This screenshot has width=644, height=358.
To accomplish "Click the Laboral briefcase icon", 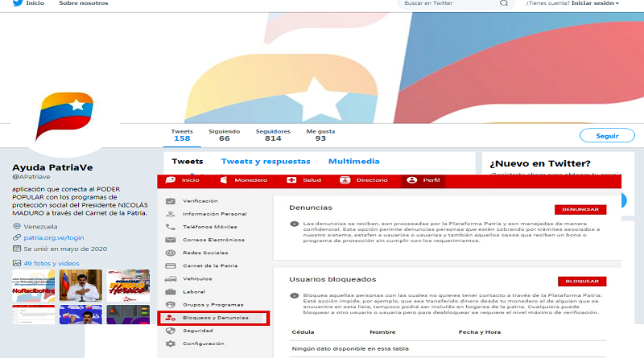I will [171, 291].
